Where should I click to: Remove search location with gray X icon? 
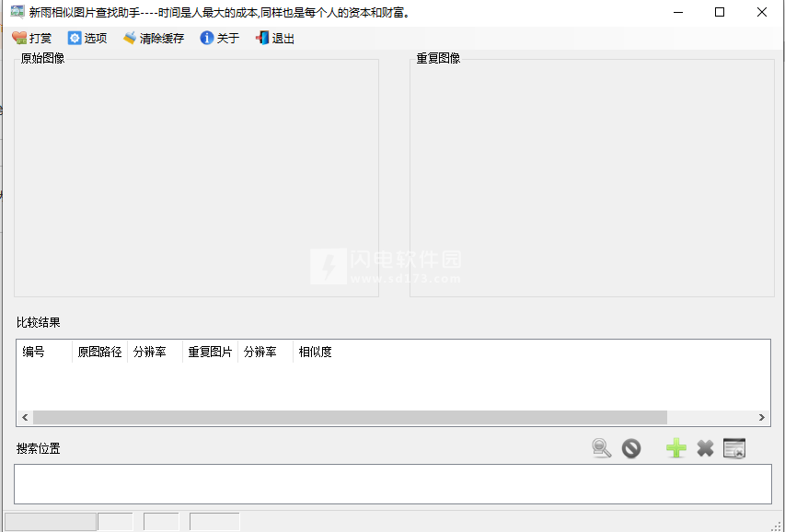705,448
